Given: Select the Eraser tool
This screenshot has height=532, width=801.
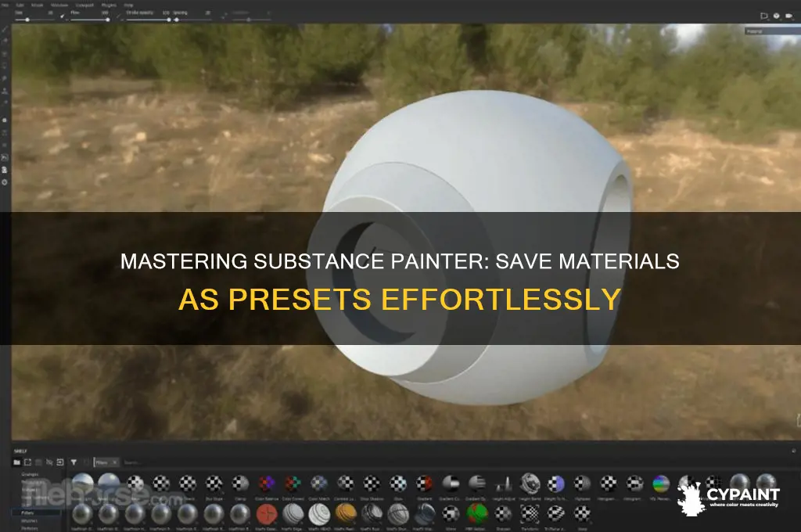Looking at the screenshot, I should tap(5, 41).
